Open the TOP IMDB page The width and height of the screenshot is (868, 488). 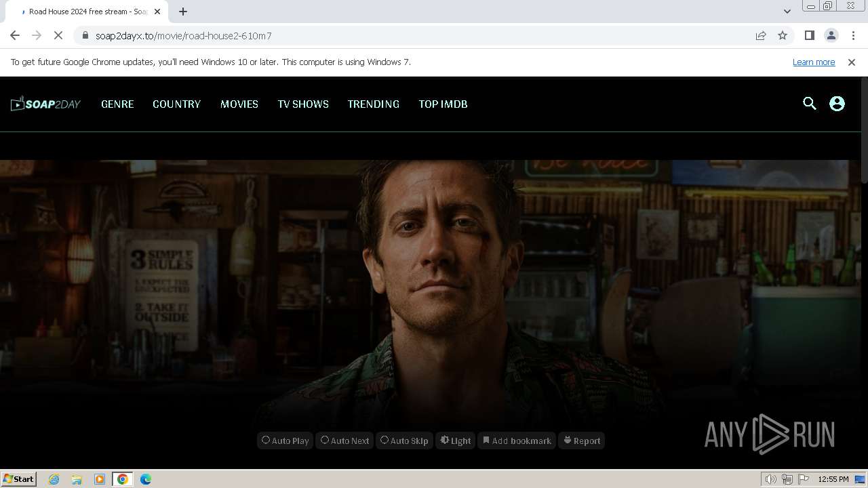point(443,104)
